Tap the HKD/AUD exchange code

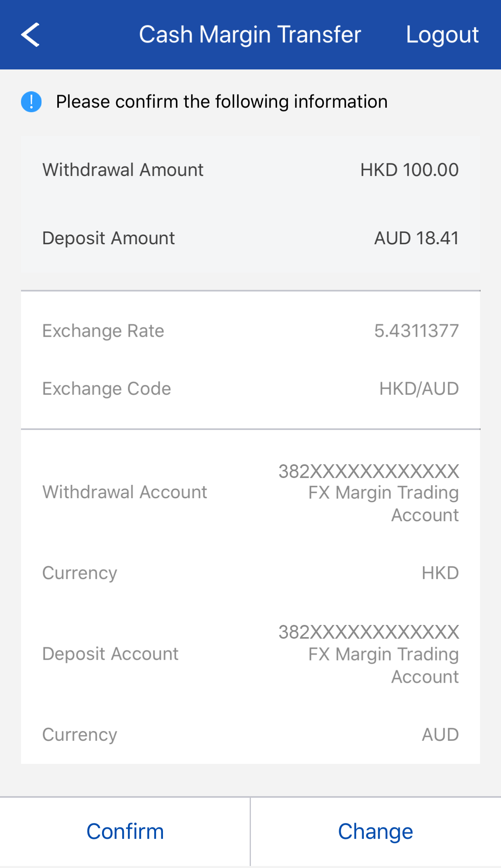pyautogui.click(x=419, y=389)
